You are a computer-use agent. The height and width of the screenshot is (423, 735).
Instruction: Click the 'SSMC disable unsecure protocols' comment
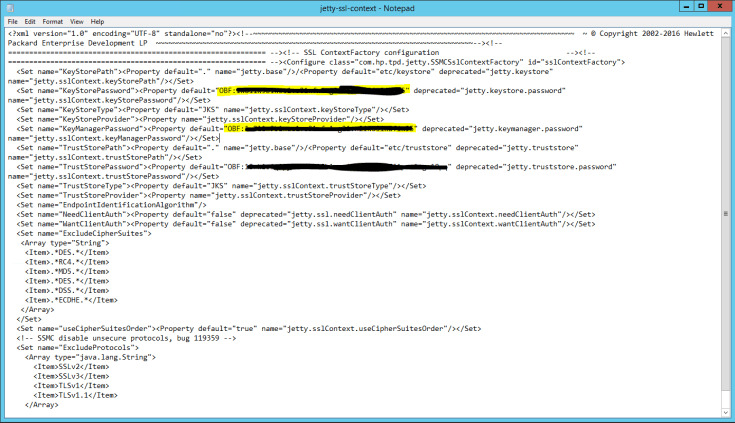coord(126,338)
